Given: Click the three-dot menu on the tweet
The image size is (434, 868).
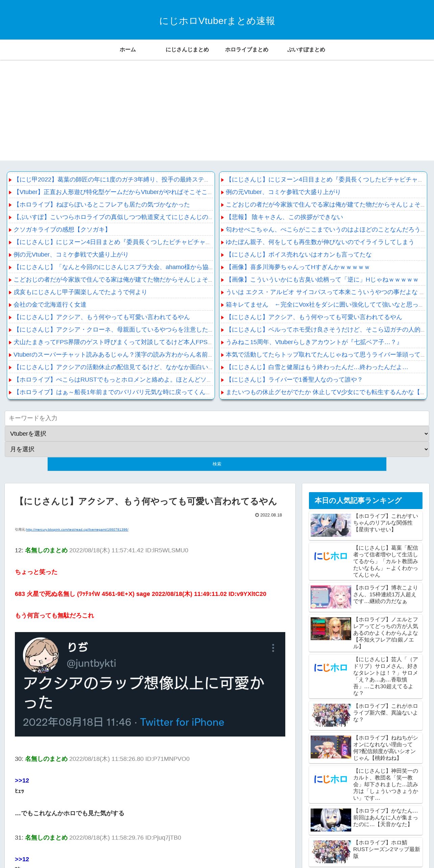Looking at the screenshot, I should [273, 648].
